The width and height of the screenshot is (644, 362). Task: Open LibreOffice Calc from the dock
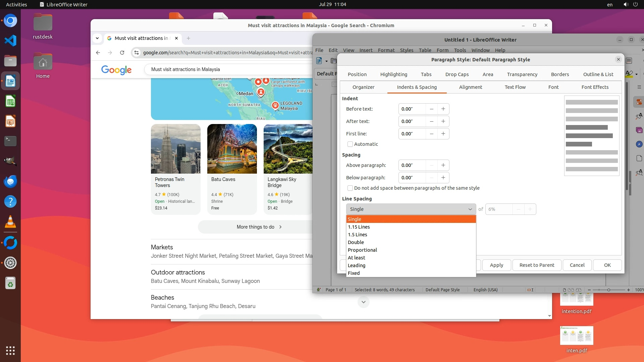coord(10,102)
